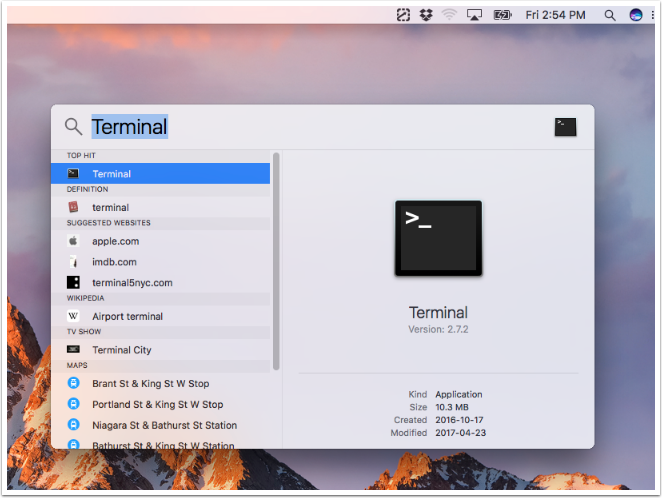
Task: Click the screenshot tool icon in menu bar
Action: point(403,15)
